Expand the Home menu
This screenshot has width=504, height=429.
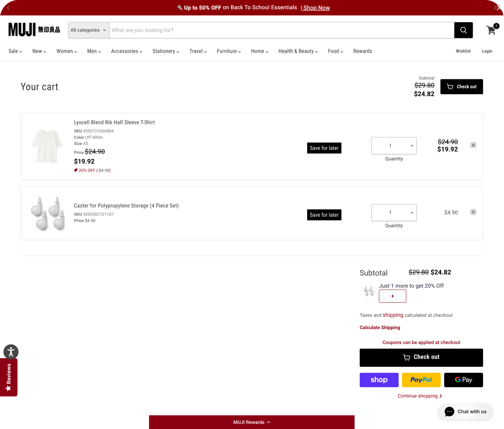[x=260, y=51]
